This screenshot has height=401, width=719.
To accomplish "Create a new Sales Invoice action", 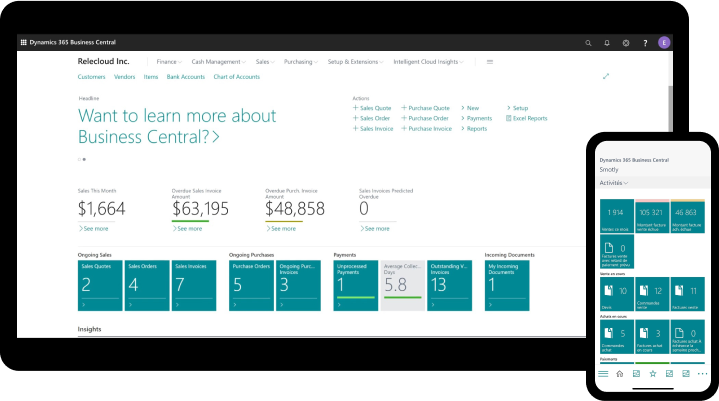I will point(373,129).
